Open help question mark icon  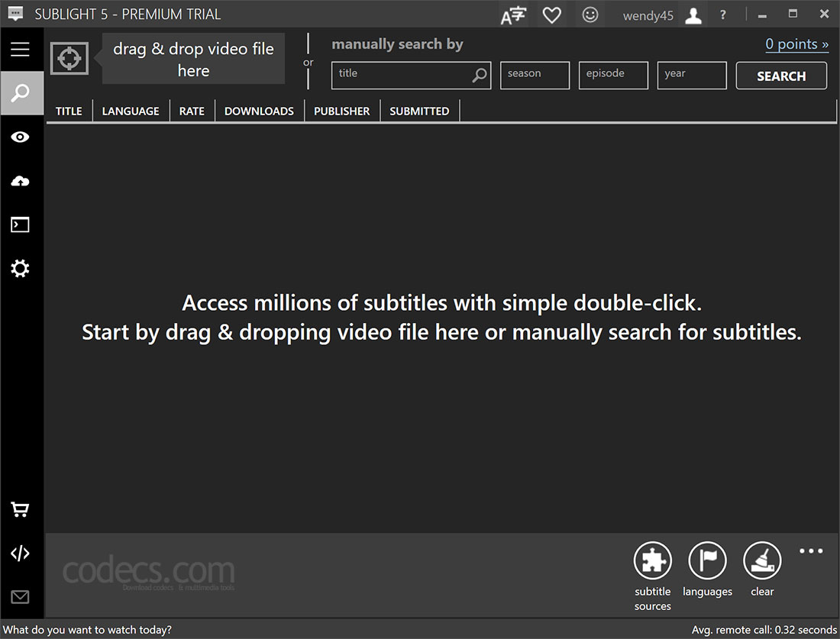(x=722, y=15)
